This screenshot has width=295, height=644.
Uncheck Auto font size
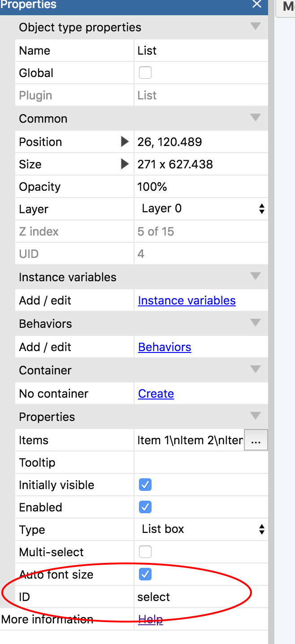(145, 574)
